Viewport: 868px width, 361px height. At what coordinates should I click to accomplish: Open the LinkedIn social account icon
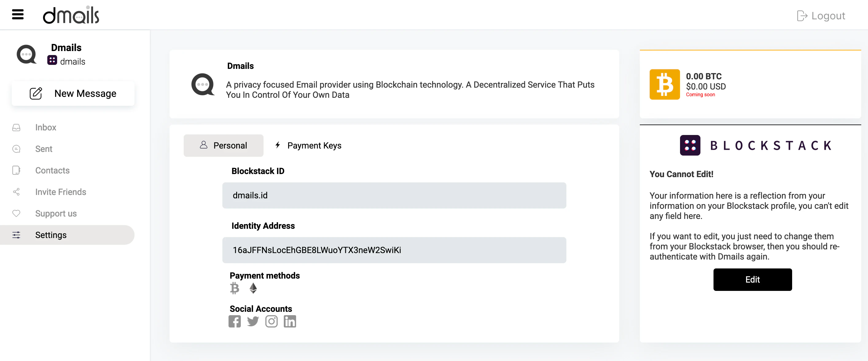(x=290, y=321)
